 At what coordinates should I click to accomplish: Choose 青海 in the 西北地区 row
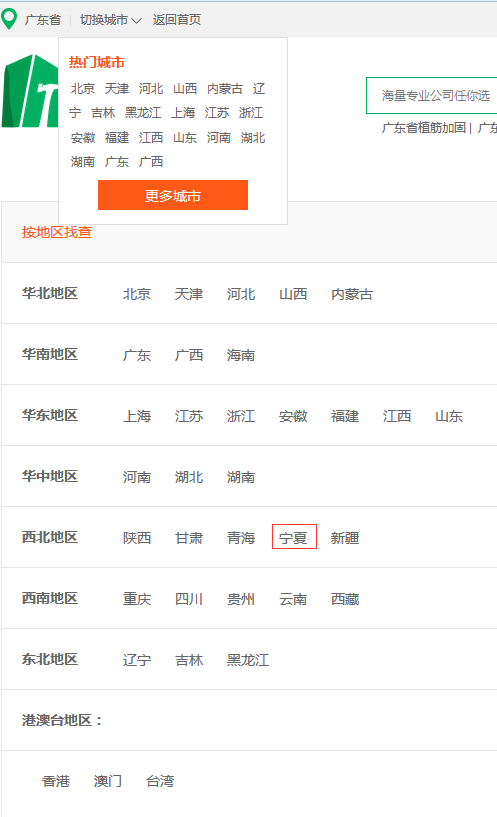241,538
